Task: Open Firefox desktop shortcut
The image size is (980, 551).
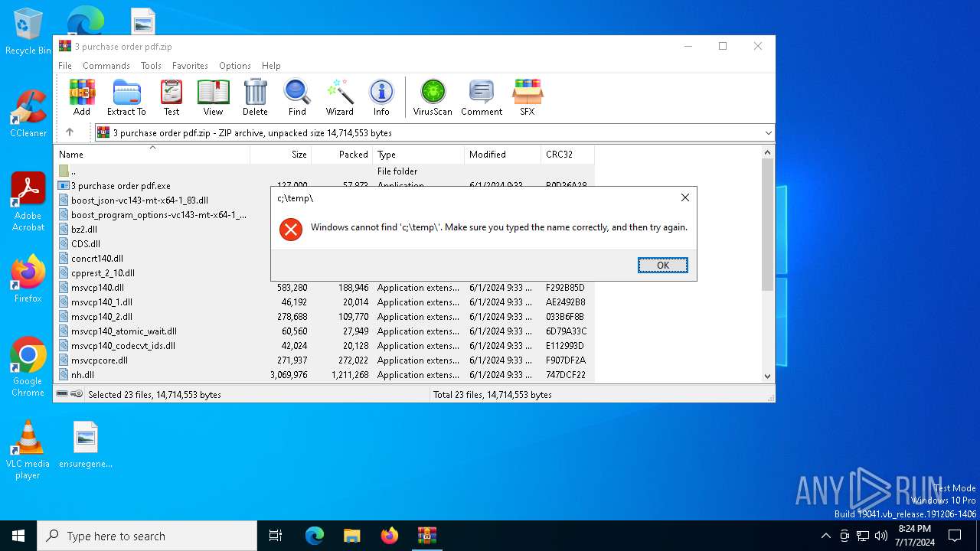Action: 28,279
